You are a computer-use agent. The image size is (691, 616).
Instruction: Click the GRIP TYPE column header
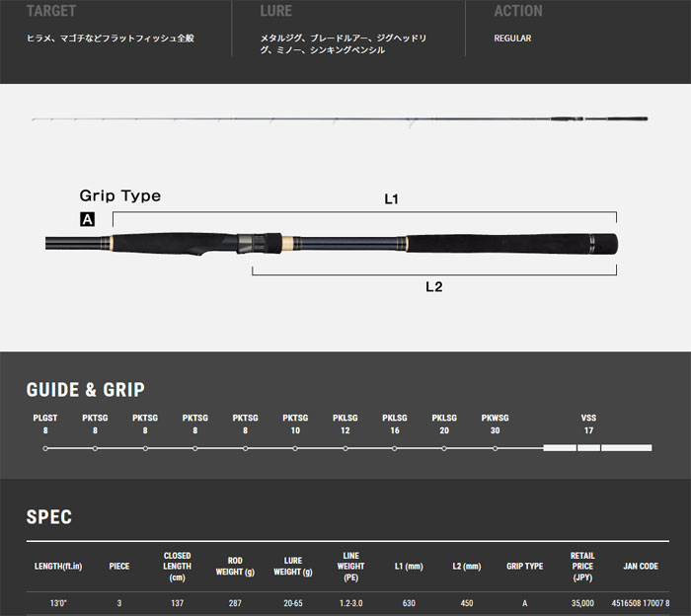click(x=525, y=567)
